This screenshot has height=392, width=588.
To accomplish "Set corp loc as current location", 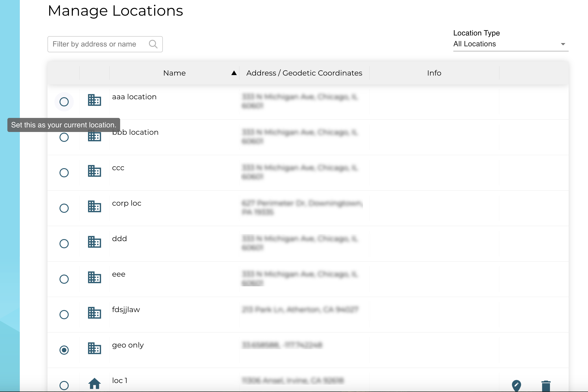I will coord(64,208).
